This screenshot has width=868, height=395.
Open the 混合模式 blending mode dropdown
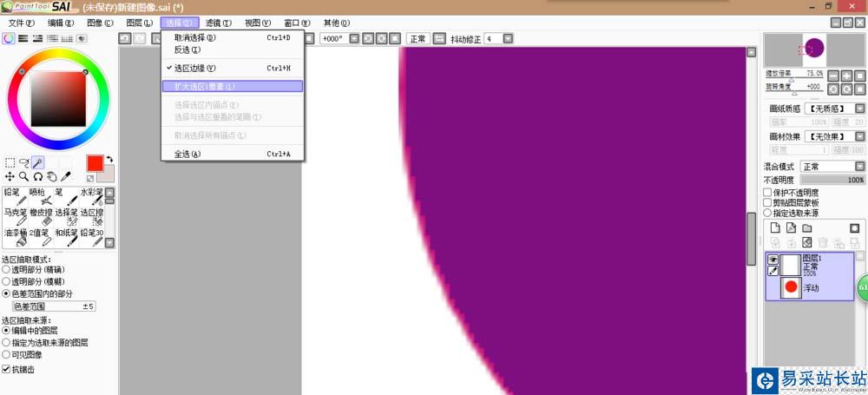coord(859,166)
